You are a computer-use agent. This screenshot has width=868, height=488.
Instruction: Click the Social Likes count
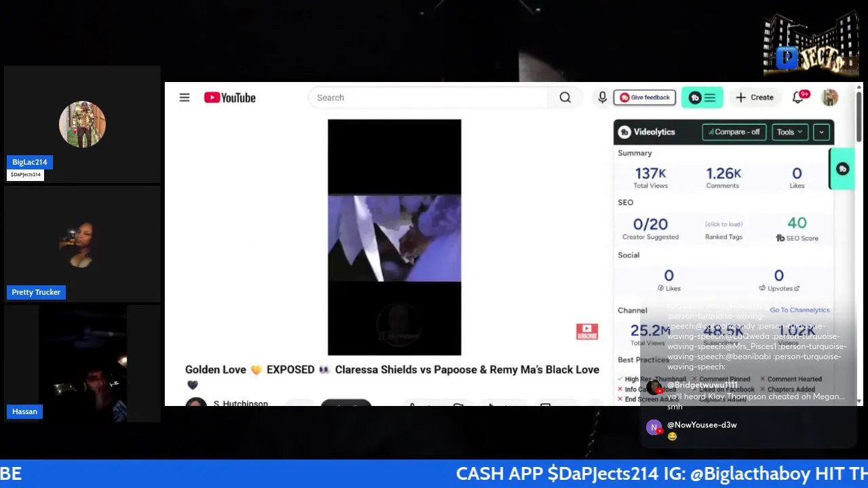tap(669, 280)
